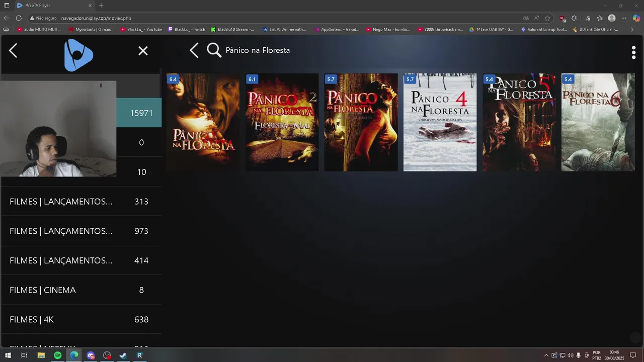The height and width of the screenshot is (362, 644).
Task: Show hidden system tray icons
Action: 546,355
